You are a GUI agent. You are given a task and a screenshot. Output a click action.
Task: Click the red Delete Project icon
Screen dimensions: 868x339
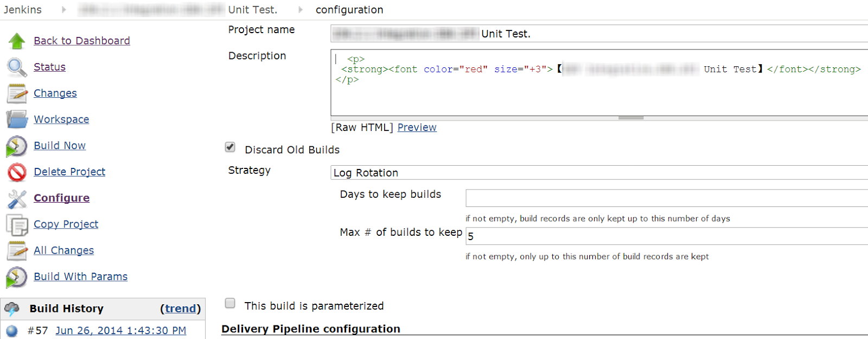tap(17, 172)
